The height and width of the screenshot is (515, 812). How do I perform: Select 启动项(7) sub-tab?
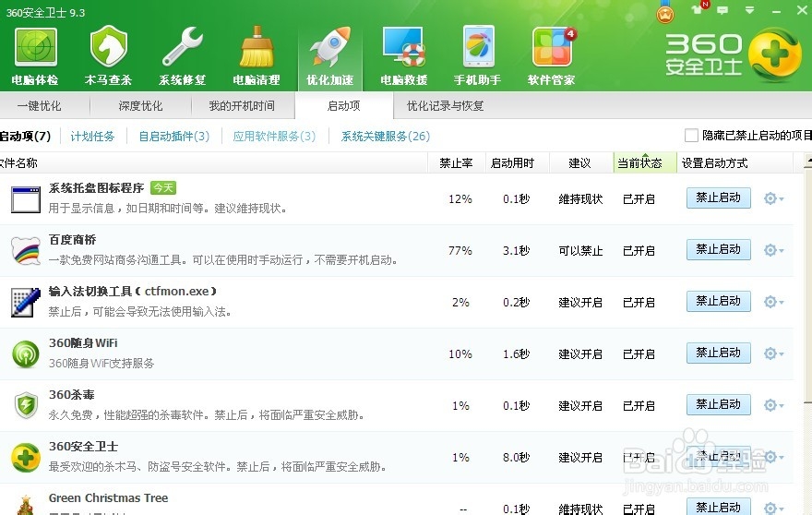tap(25, 137)
